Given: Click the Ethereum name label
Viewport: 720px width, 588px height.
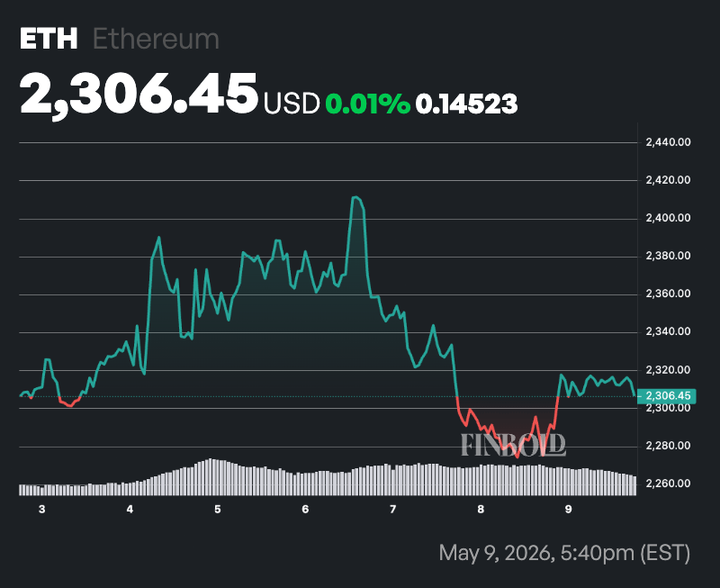Looking at the screenshot, I should click(x=156, y=39).
